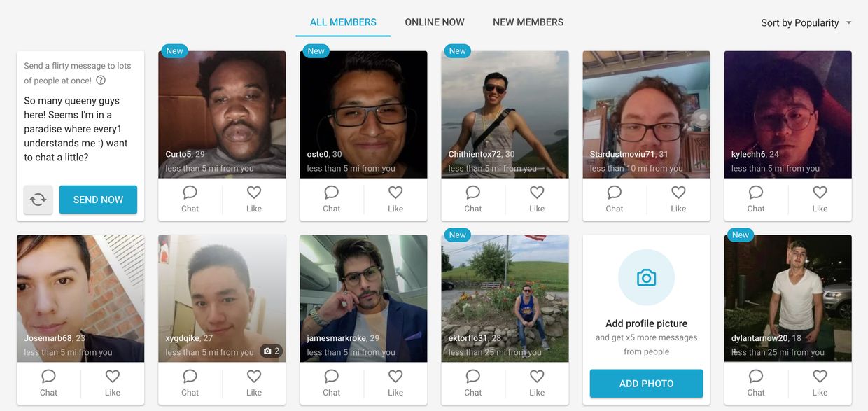Like oste0's profile with the heart icon
The image size is (868, 411).
click(x=395, y=193)
